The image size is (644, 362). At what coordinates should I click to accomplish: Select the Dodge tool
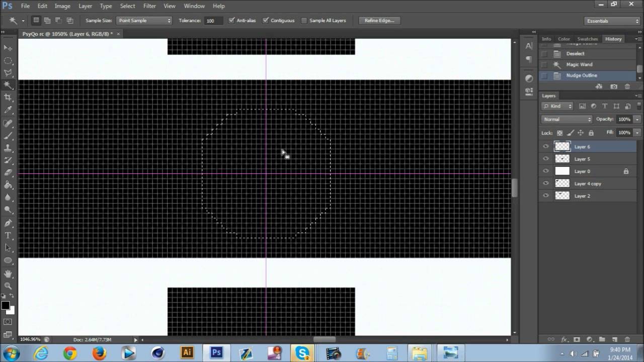(x=8, y=210)
